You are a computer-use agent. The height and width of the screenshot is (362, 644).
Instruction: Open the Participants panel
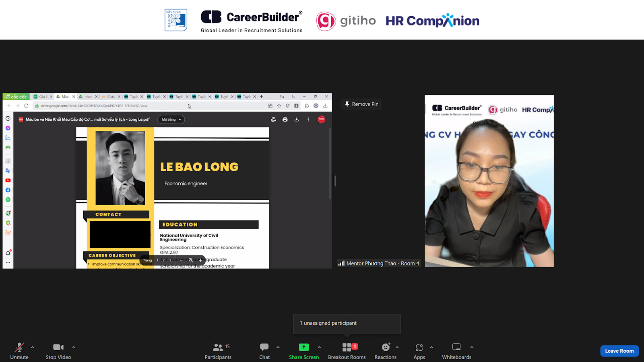click(x=218, y=351)
